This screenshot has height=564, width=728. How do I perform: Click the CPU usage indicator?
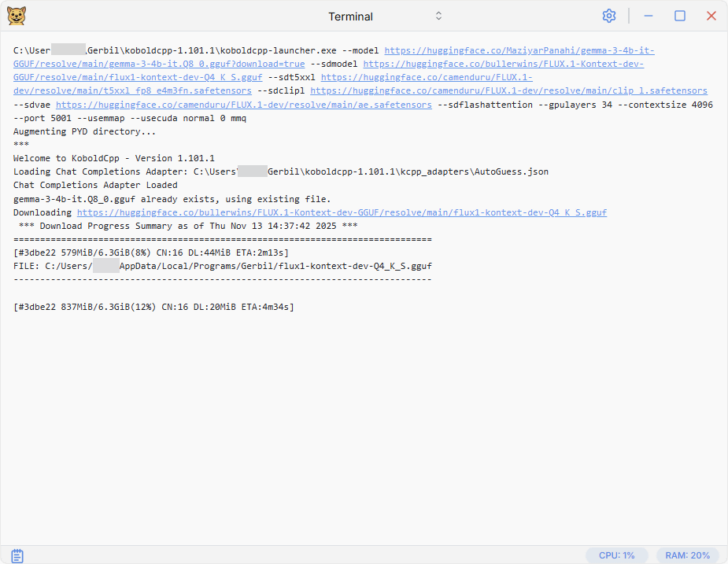pyautogui.click(x=616, y=555)
